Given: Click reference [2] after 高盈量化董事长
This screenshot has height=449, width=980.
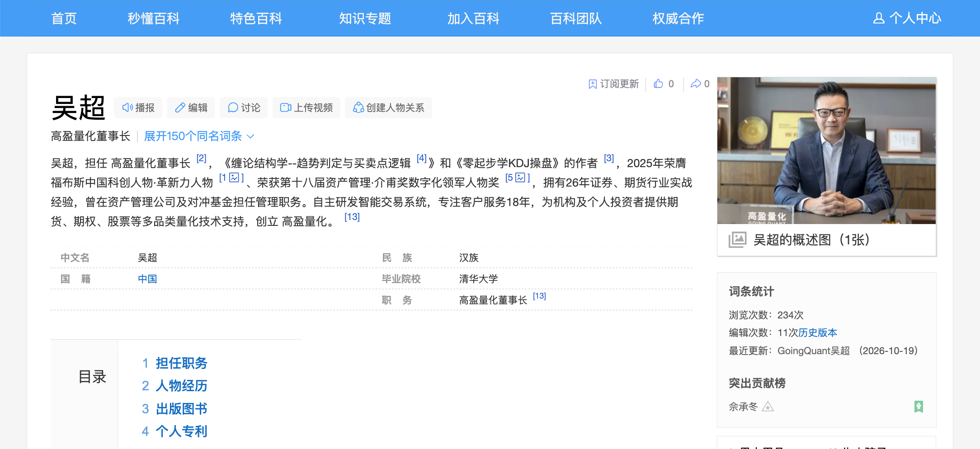Looking at the screenshot, I should [201, 159].
